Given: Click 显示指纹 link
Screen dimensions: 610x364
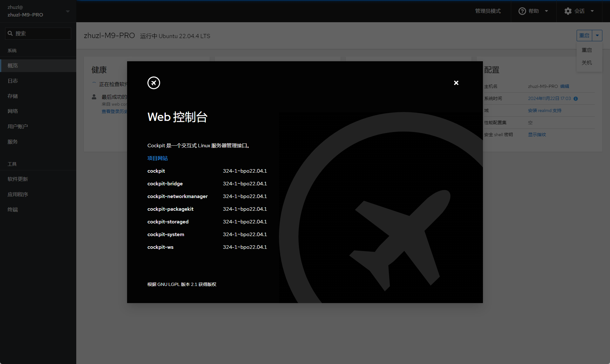Looking at the screenshot, I should click(x=537, y=135).
